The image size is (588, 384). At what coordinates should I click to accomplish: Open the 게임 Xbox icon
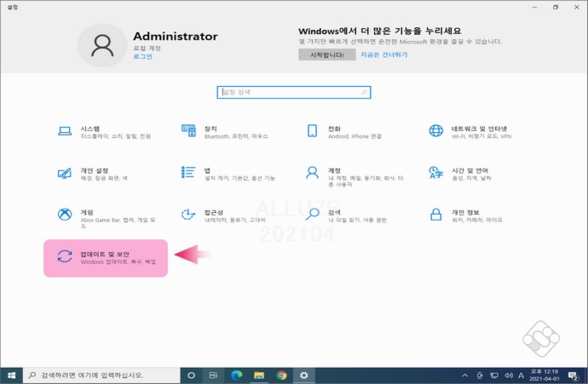pyautogui.click(x=65, y=215)
